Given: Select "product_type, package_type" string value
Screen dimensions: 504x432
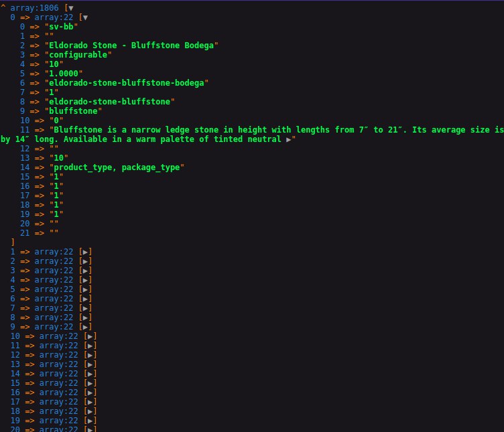Looking at the screenshot, I should point(117,167).
